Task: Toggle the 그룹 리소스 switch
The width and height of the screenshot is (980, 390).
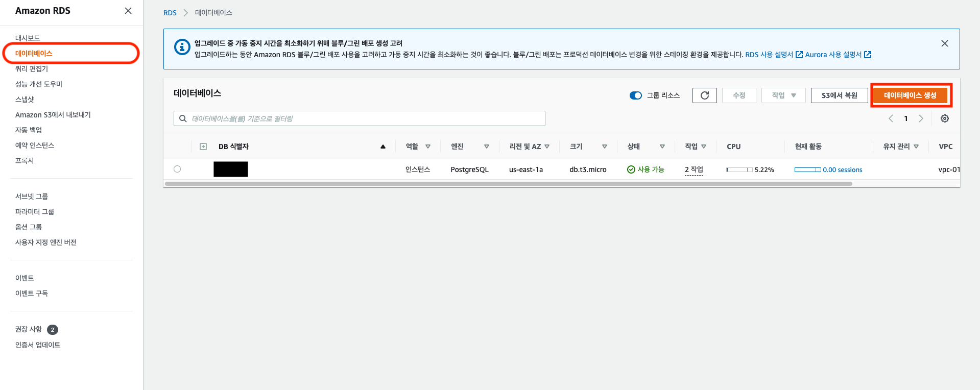Action: [636, 95]
